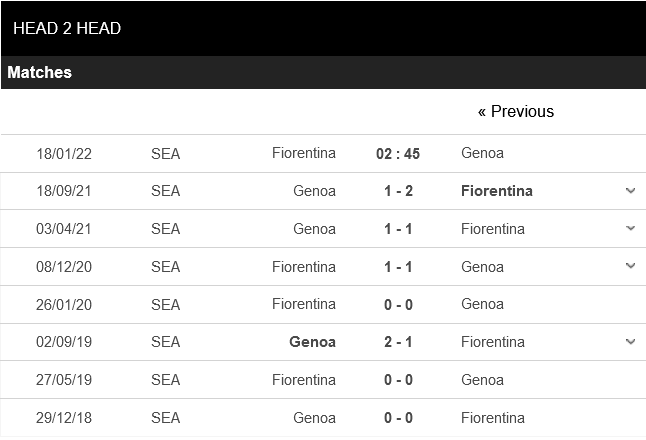Click the 1 - 1 score on 03/04/21
Image resolution: width=646 pixels, height=440 pixels.
coord(398,229)
